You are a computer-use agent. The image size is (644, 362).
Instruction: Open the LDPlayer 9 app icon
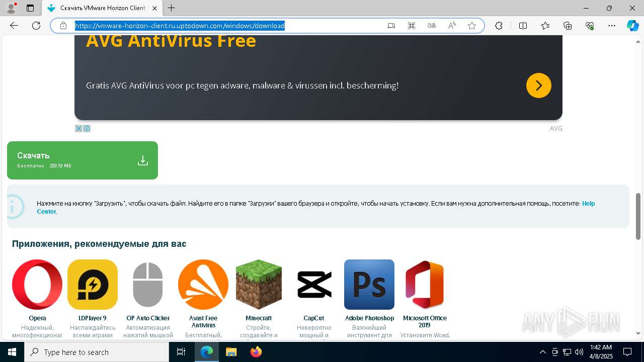click(93, 285)
